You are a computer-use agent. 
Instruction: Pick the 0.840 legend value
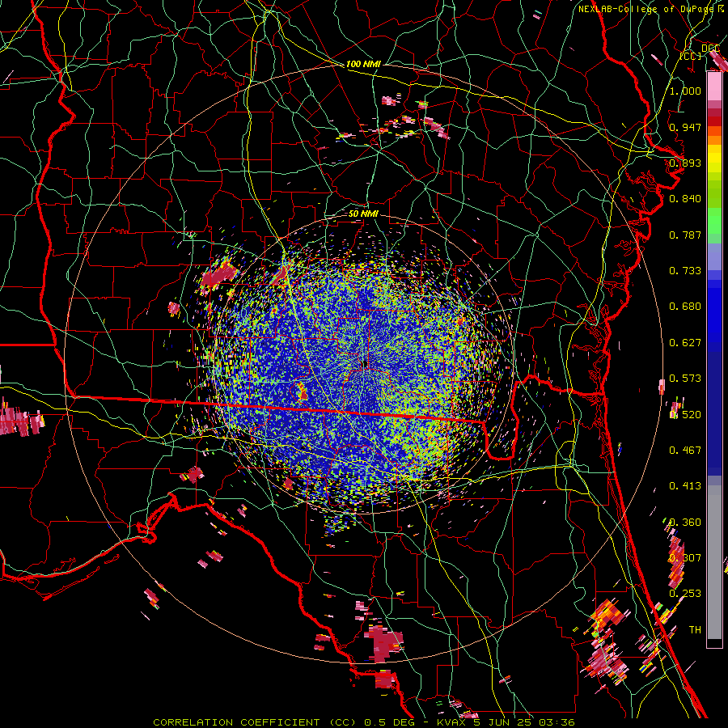[685, 199]
